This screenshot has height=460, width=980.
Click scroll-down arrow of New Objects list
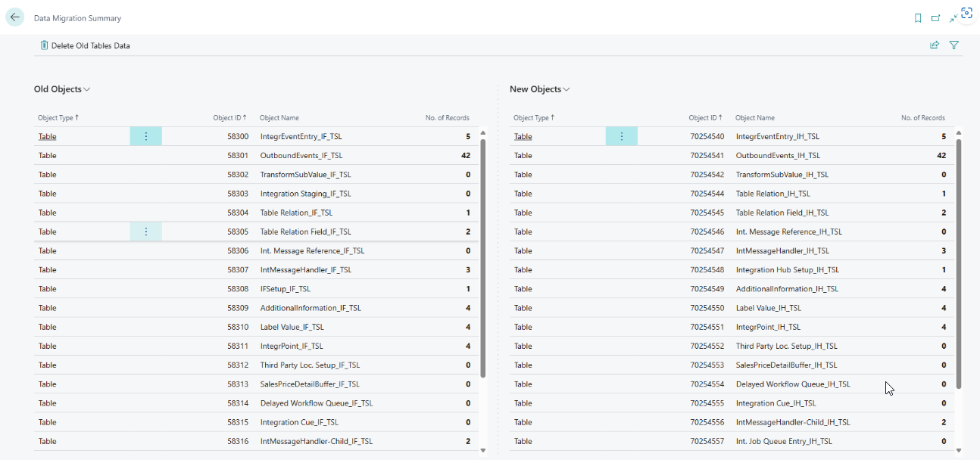pyautogui.click(x=959, y=450)
